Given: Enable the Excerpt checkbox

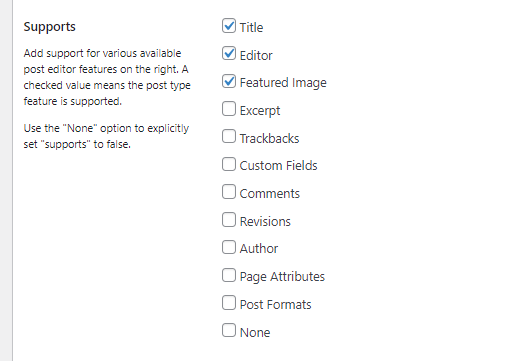Looking at the screenshot, I should tap(229, 109).
